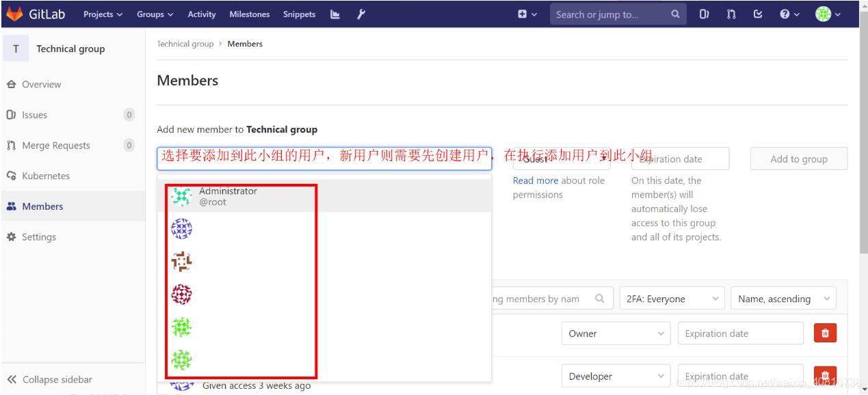The width and height of the screenshot is (868, 395).
Task: Select Administrator @root from user list
Action: coord(228,196)
